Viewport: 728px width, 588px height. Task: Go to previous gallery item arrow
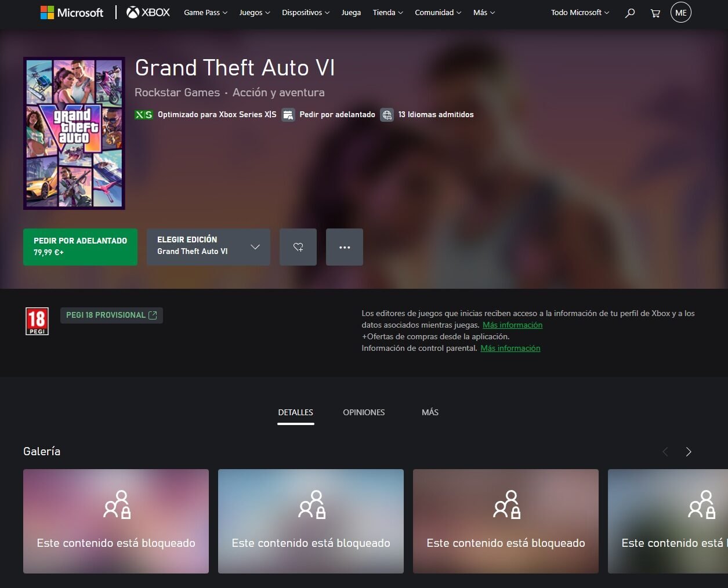[665, 452]
